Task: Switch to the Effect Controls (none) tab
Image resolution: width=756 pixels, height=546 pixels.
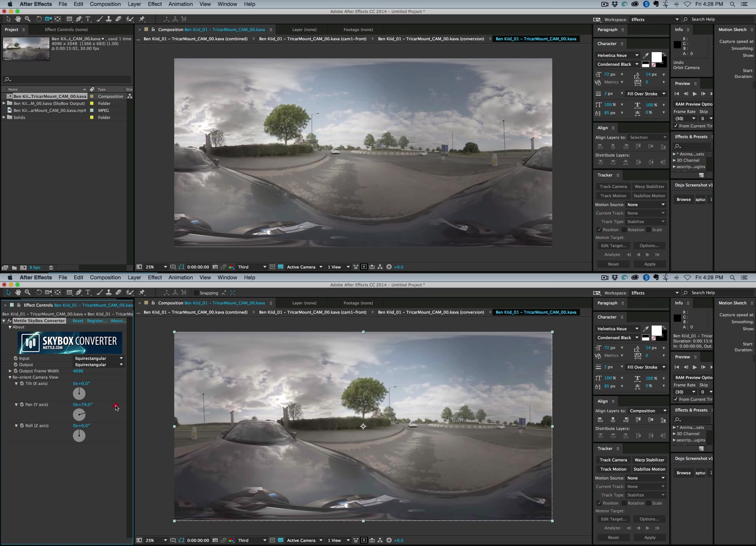Action: [66, 30]
